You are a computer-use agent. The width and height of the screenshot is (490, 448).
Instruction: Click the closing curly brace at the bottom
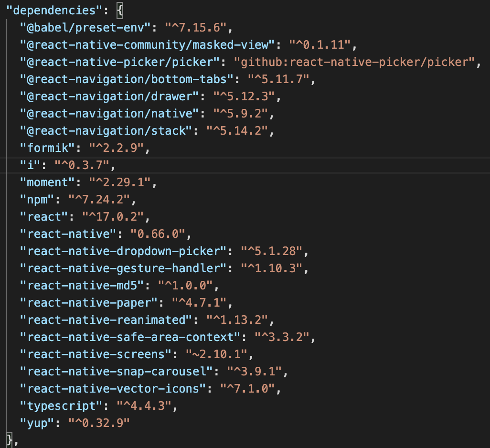9,439
